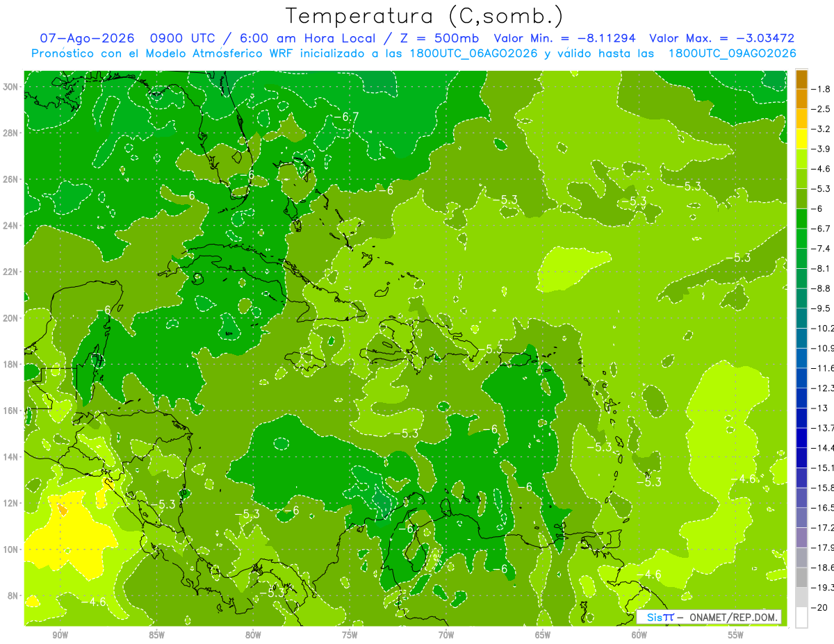834x644 pixels.
Task: Click the '-7.4' value on the color legend
Action: pyautogui.click(x=821, y=249)
